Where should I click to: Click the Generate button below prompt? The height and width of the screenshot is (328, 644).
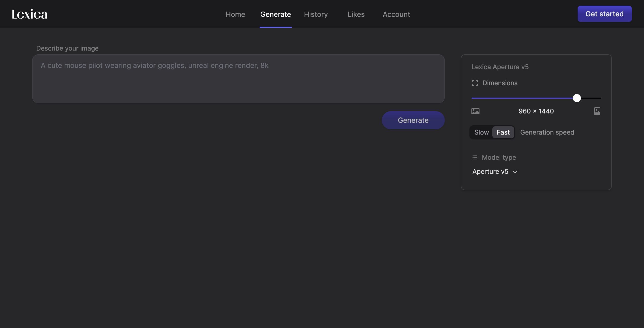[x=413, y=120]
